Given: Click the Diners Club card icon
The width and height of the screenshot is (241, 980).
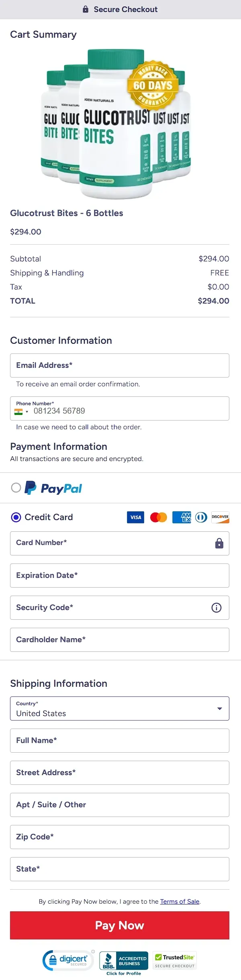Looking at the screenshot, I should [x=201, y=517].
